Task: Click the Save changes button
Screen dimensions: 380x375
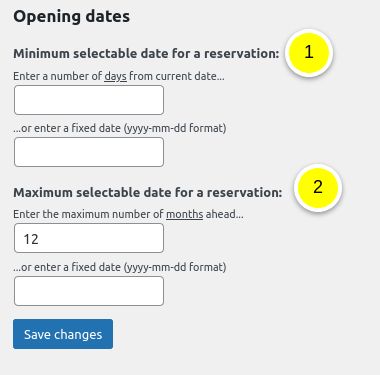Action: point(63,334)
